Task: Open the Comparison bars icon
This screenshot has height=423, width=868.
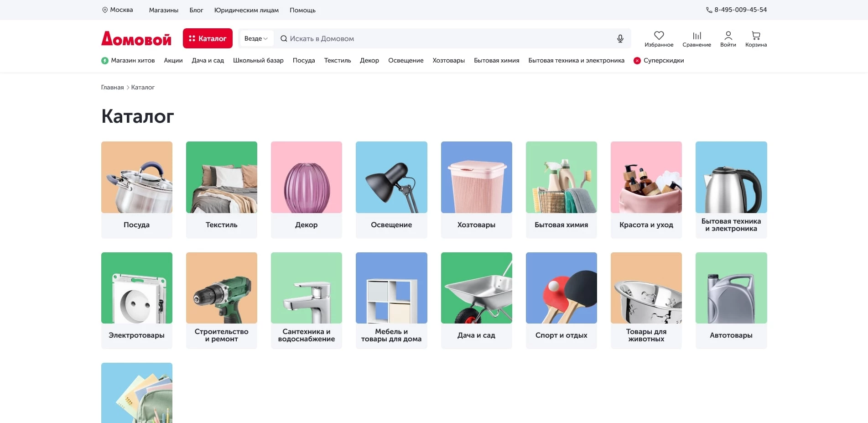Action: (x=696, y=36)
